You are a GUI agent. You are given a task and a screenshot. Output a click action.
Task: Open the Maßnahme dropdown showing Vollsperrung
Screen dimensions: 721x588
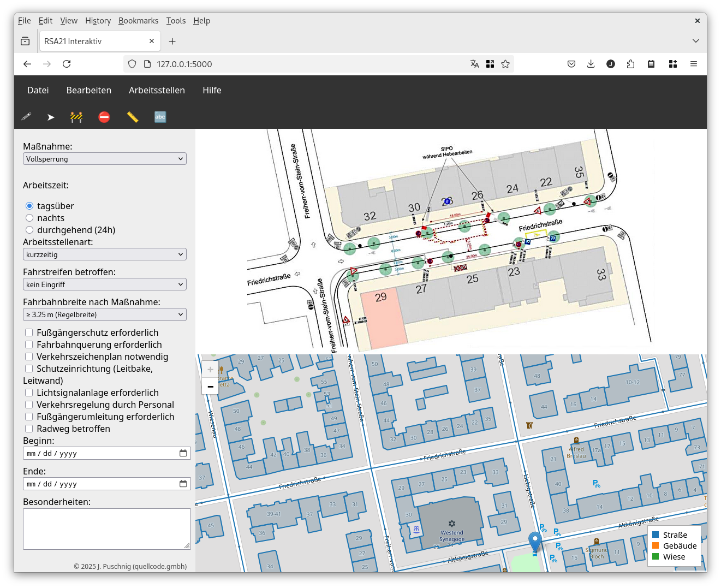tap(105, 159)
